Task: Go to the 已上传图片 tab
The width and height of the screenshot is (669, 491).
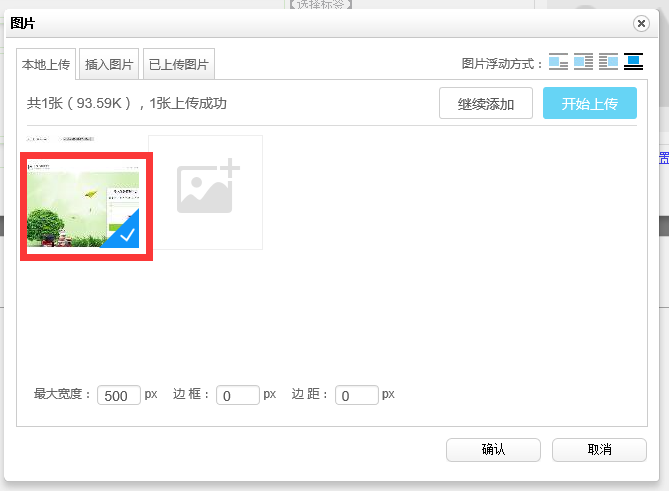Action: (179, 65)
